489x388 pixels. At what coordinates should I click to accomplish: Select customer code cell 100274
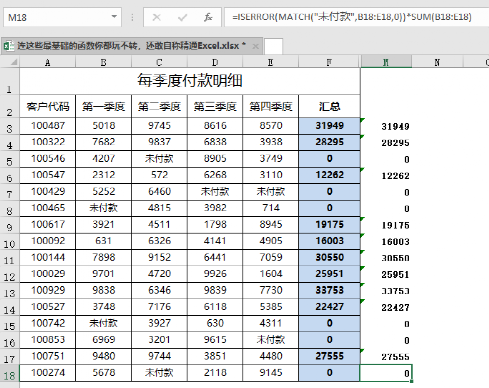(48, 373)
